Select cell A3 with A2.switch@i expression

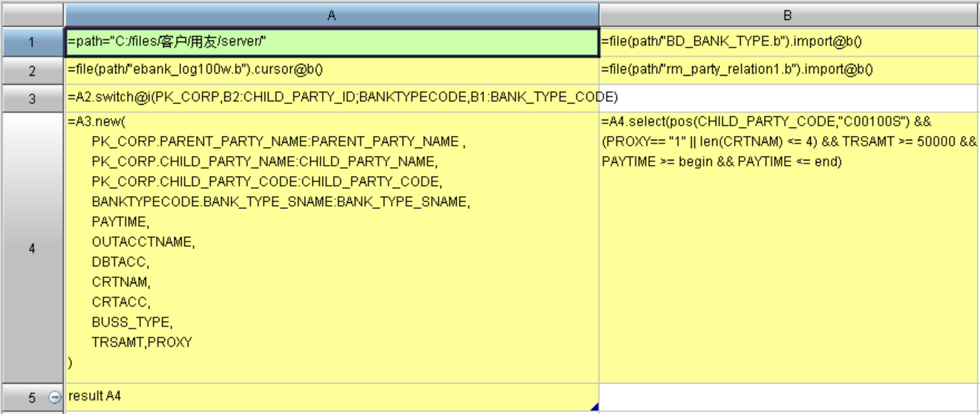point(332,98)
